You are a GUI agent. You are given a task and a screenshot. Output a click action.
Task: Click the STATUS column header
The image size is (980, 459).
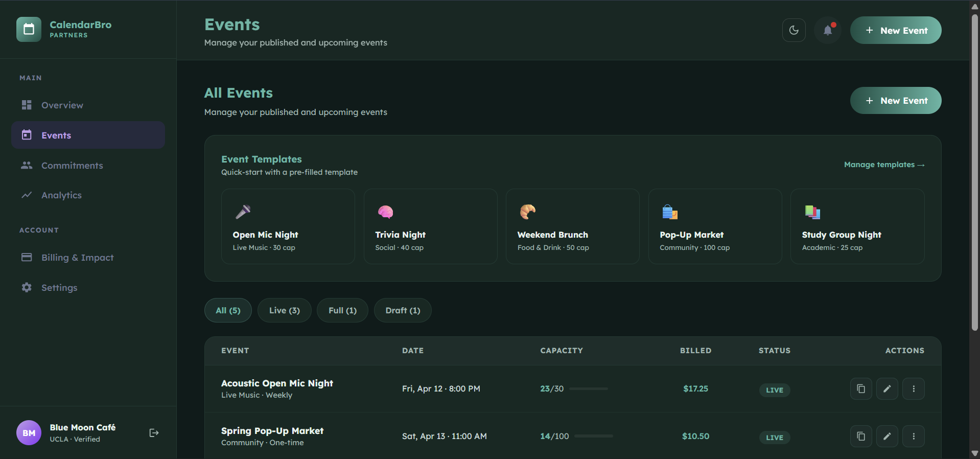click(x=775, y=351)
